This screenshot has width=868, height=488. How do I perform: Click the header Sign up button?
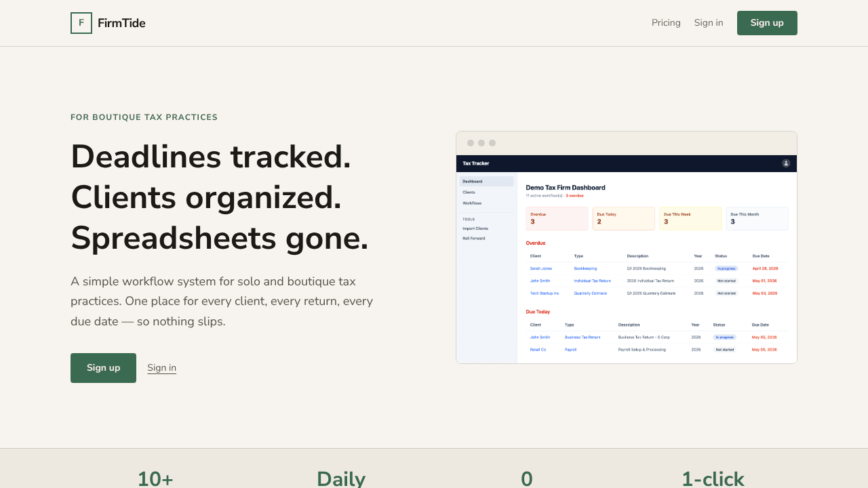[767, 23]
